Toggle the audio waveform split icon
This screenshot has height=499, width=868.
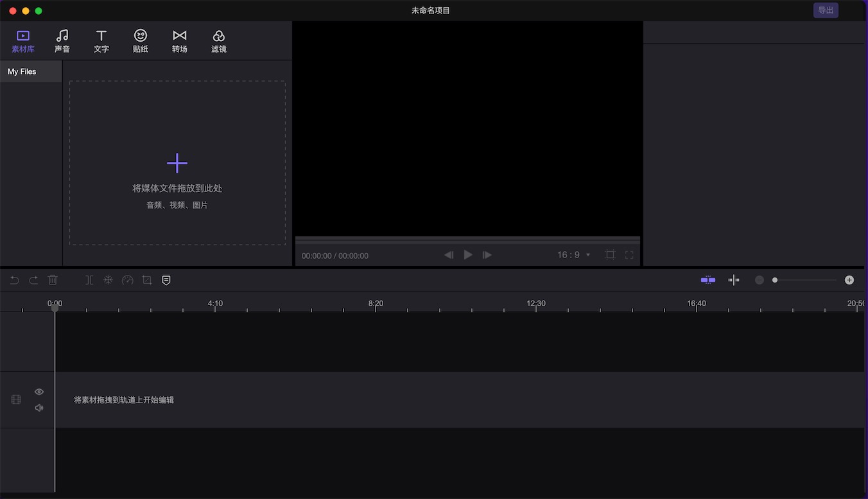[734, 280]
